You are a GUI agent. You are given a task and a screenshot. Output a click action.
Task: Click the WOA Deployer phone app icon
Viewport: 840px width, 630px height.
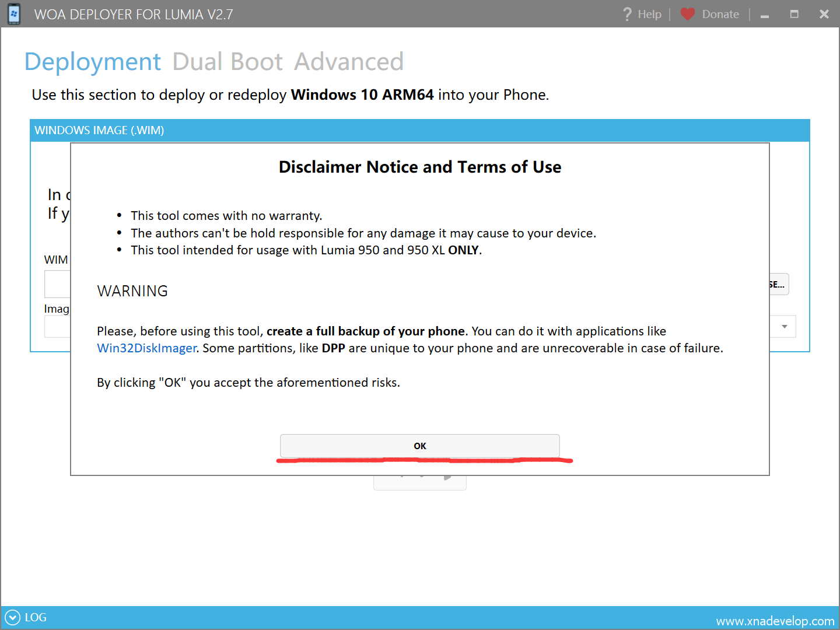14,14
